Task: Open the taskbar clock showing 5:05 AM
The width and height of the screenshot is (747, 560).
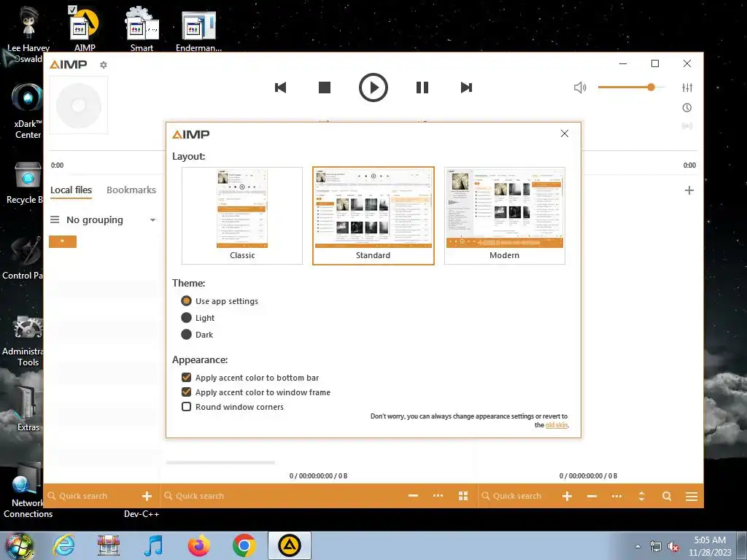Action: click(x=710, y=546)
